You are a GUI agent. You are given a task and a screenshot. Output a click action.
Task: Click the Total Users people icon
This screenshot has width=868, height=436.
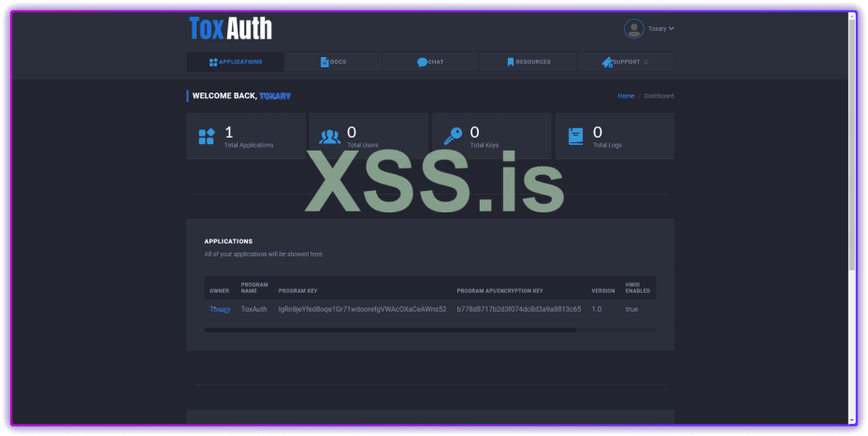pos(330,137)
